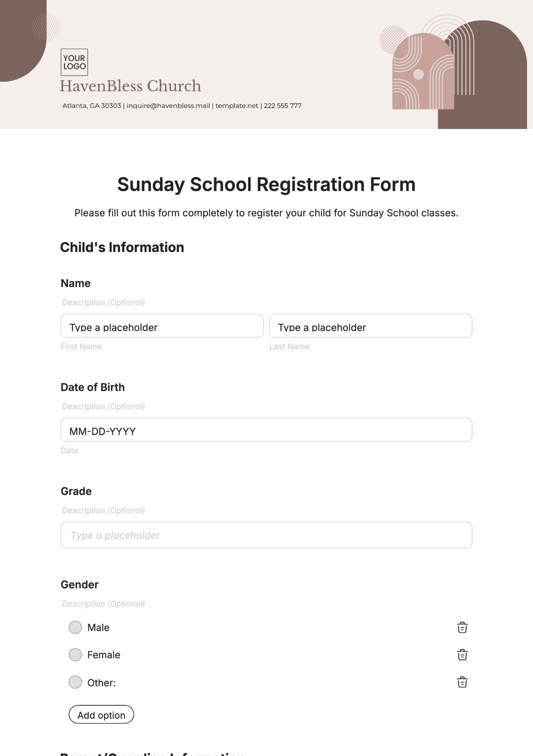Click the Child's Information section heading
Viewport: 533px width, 756px height.
[x=122, y=248]
